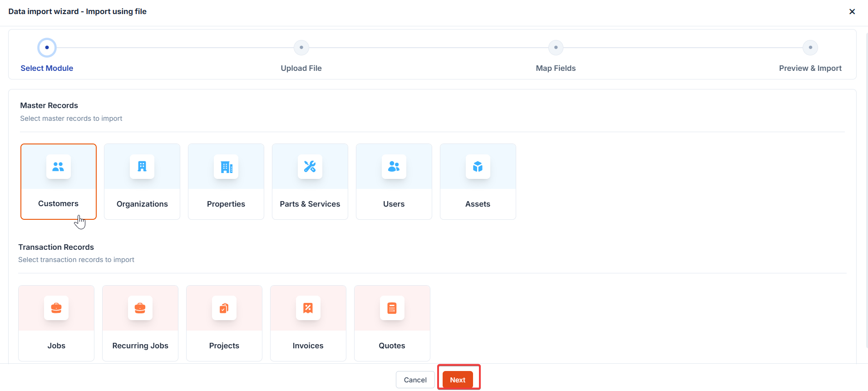Go to the Upload File step

pos(301,68)
